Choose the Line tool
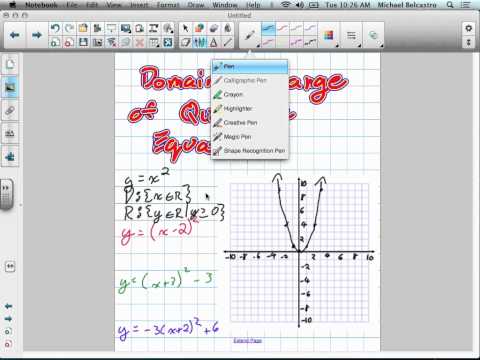 click(228, 42)
